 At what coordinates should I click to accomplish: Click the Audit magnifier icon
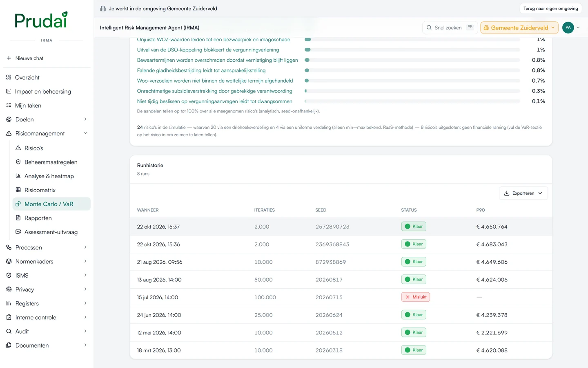[x=9, y=331]
